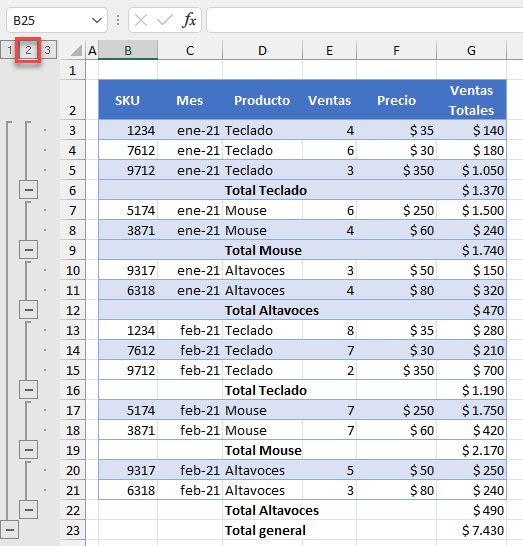
Task: Select column G header
Action: (x=471, y=50)
